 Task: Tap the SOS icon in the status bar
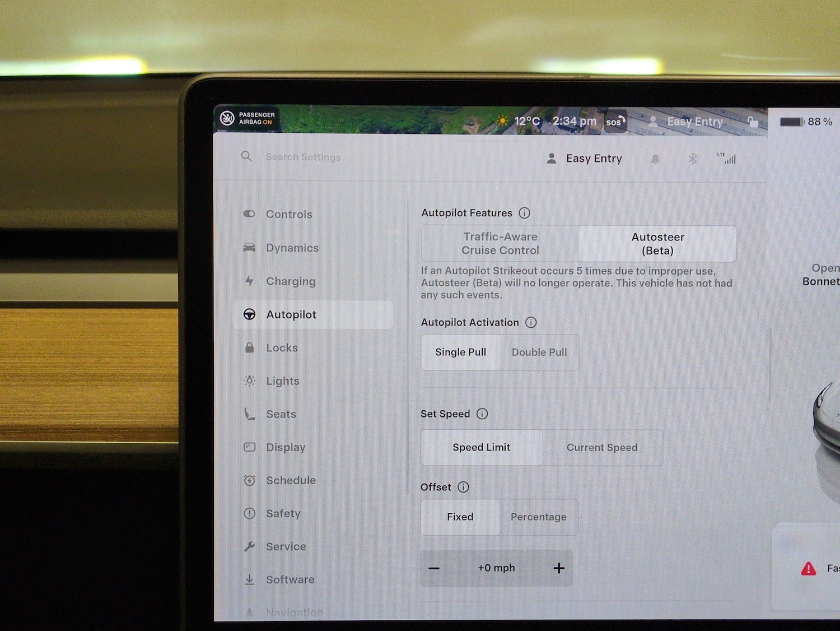click(x=615, y=120)
